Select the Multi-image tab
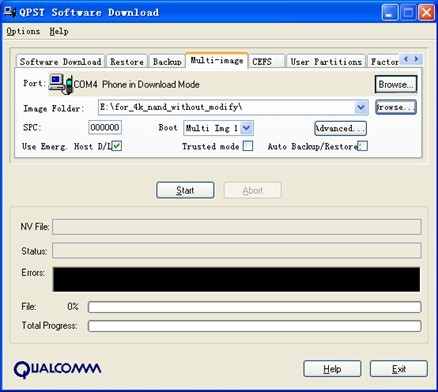The image size is (438, 392). (217, 60)
